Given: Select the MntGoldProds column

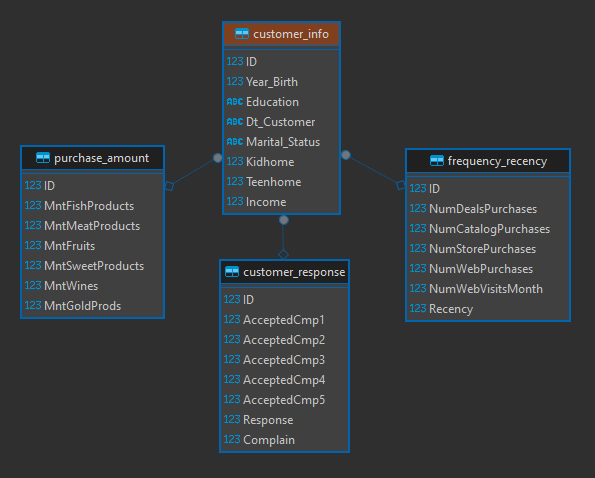Looking at the screenshot, I should click(x=93, y=305).
